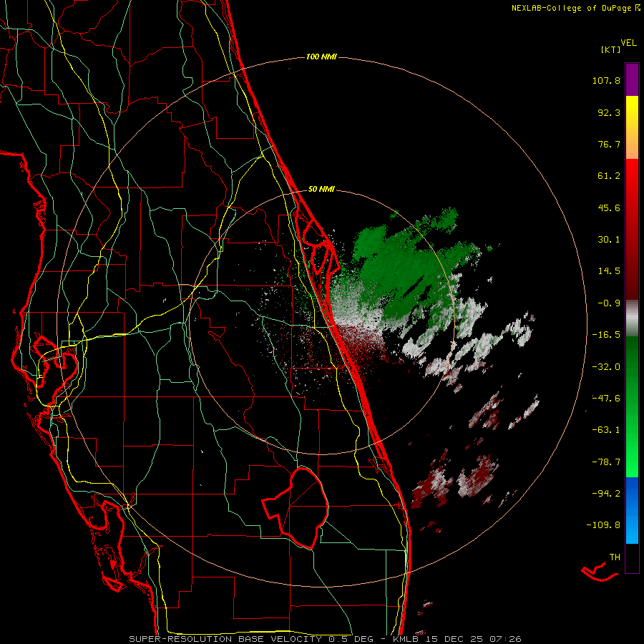
Task: Click the 92.3 scale value
Action: tap(609, 112)
